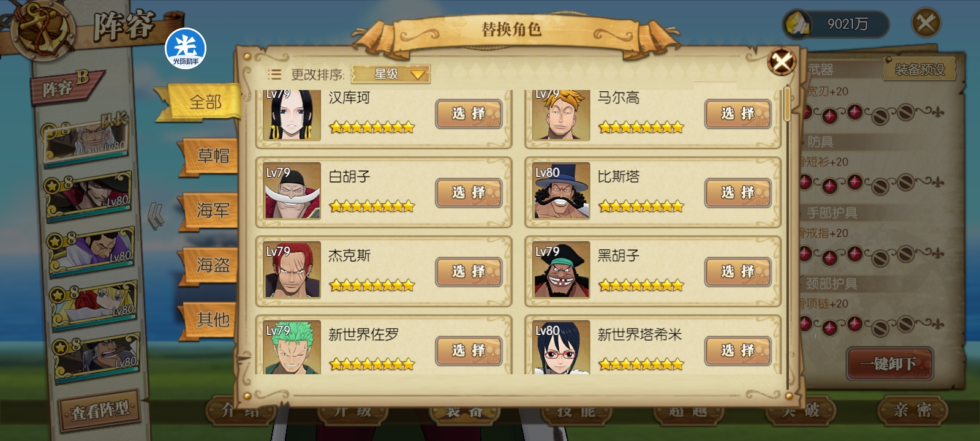Click the double-chevron collapse arrow beside the lineup
This screenshot has width=980, height=441.
coord(156,216)
